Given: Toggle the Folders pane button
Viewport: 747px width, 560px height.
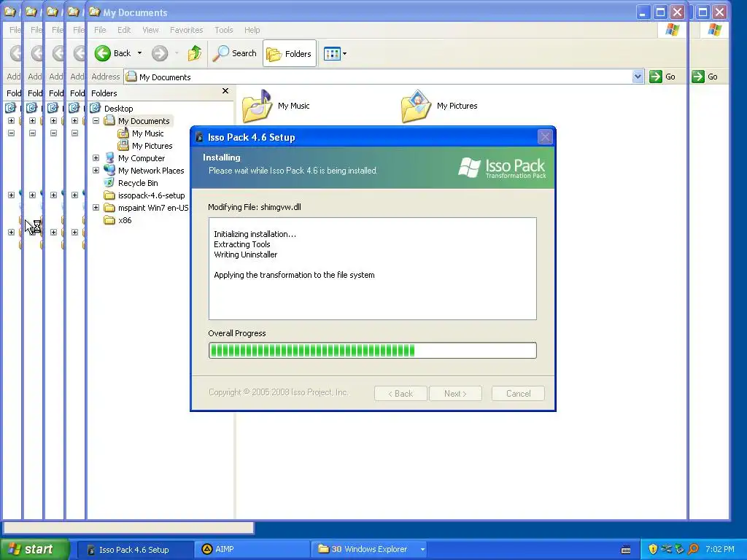Looking at the screenshot, I should tap(289, 53).
